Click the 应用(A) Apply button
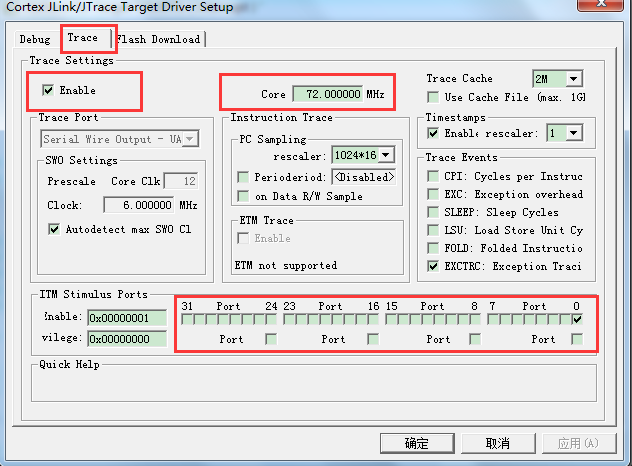 579,443
